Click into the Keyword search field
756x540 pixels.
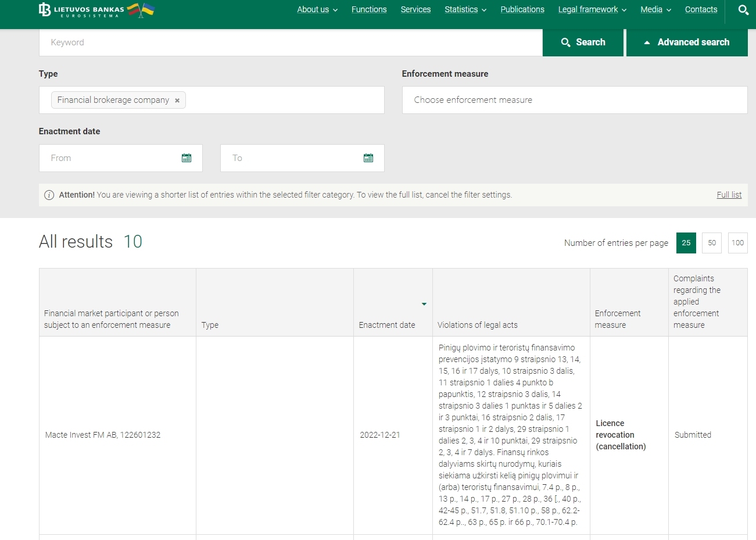click(291, 42)
